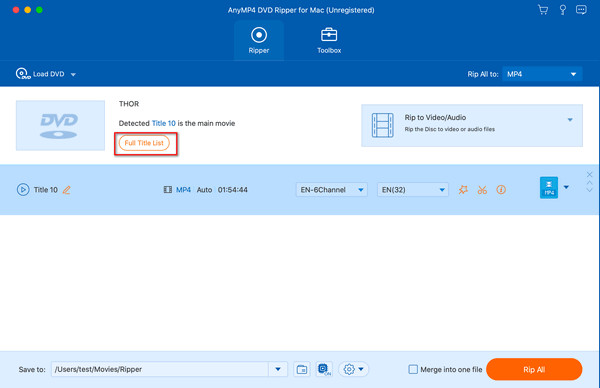Open the EN-6Channel audio track dropdown
This screenshot has width=600, height=388.
pos(332,190)
